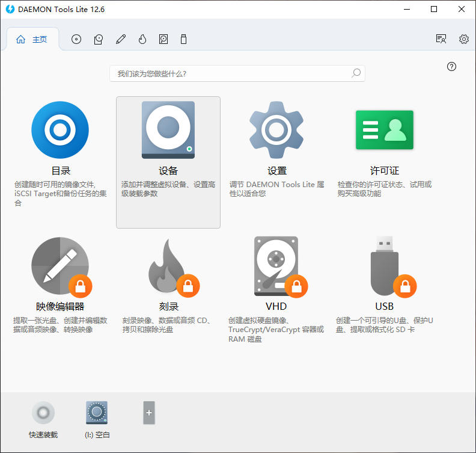This screenshot has height=453, width=476.
Task: Click the 快速装载 quick mount disc
Action: 43,413
